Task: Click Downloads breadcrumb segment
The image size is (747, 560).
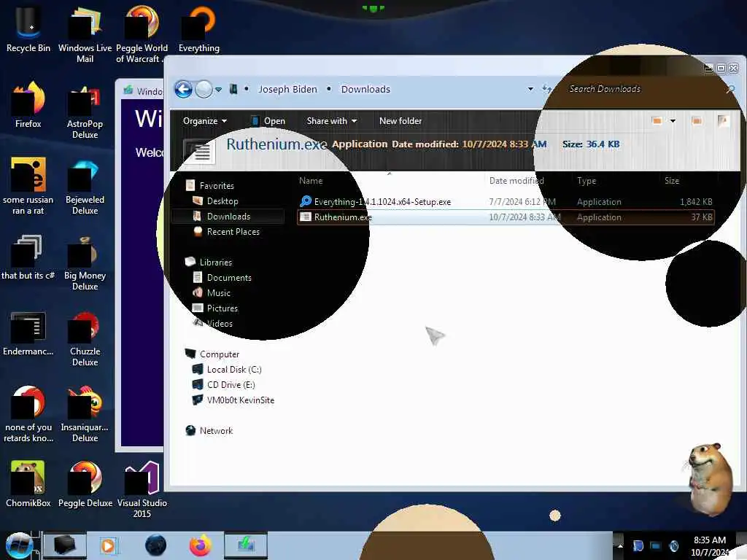Action: tap(365, 89)
